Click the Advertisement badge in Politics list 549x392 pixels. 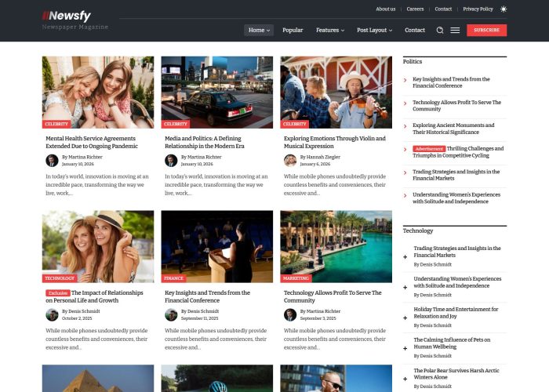tap(429, 149)
